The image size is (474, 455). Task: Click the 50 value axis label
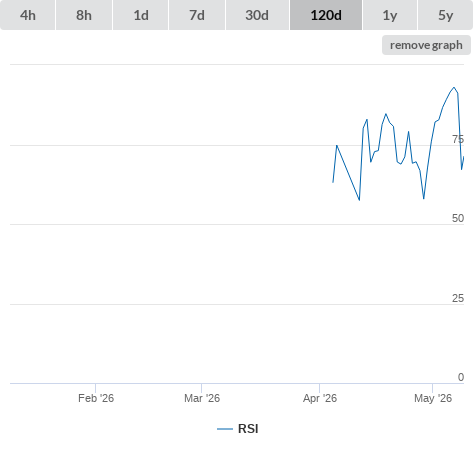coord(458,218)
